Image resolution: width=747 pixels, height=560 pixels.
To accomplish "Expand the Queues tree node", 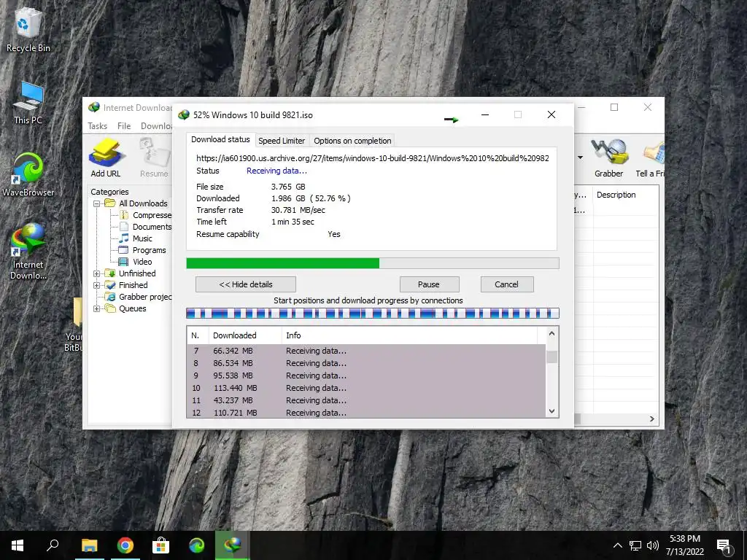I will pyautogui.click(x=97, y=308).
